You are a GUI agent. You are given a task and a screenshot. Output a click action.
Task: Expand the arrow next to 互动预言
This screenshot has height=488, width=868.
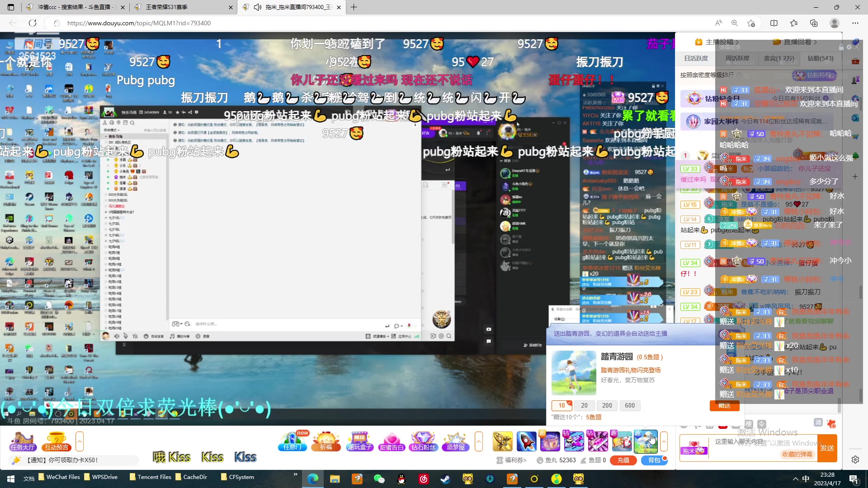[80, 441]
